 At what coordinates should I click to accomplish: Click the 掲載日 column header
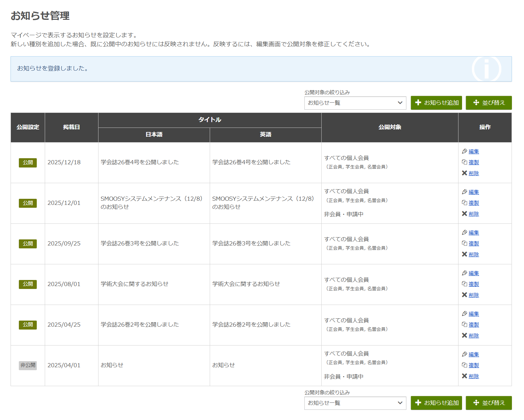pos(71,127)
